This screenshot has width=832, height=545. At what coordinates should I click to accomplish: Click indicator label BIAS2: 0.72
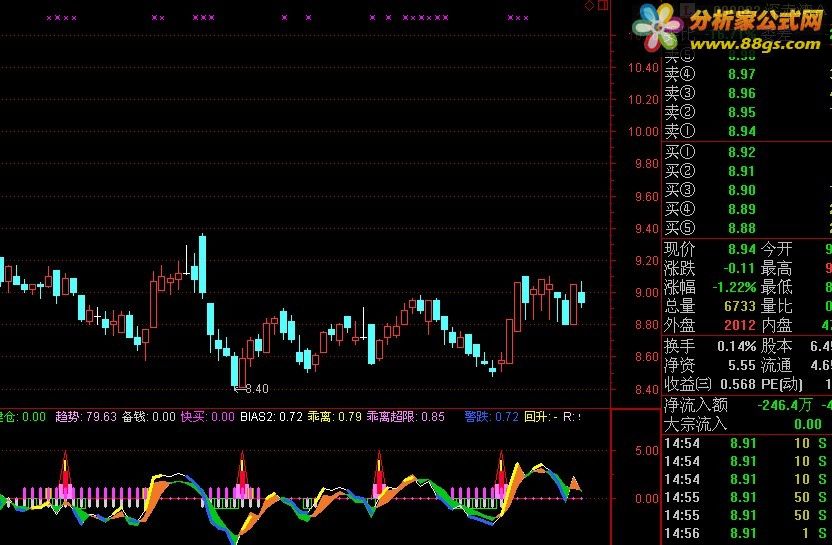coord(271,417)
